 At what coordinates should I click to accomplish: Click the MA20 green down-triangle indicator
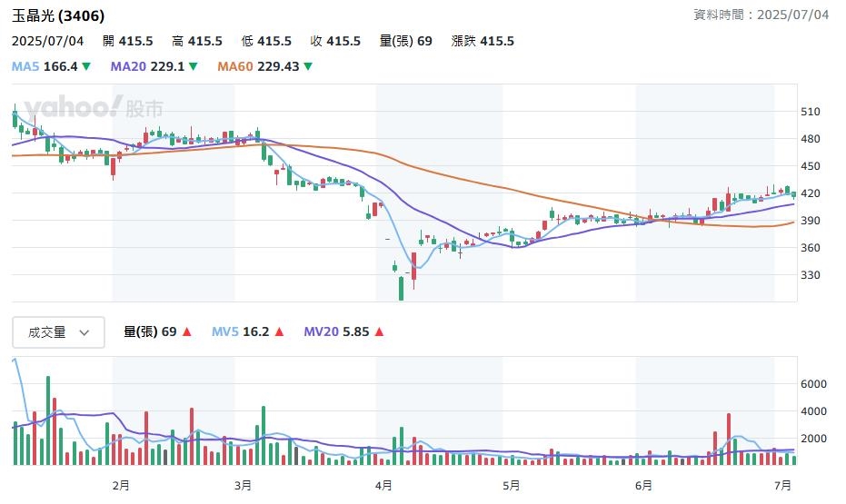click(x=194, y=66)
